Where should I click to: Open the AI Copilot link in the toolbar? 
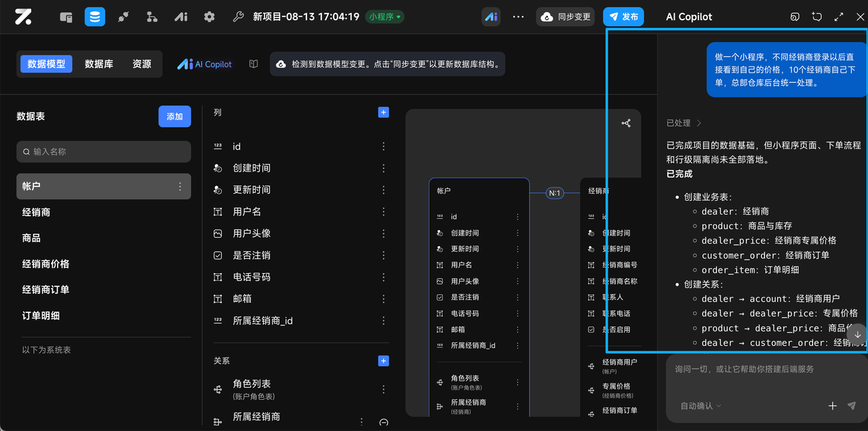coord(205,64)
